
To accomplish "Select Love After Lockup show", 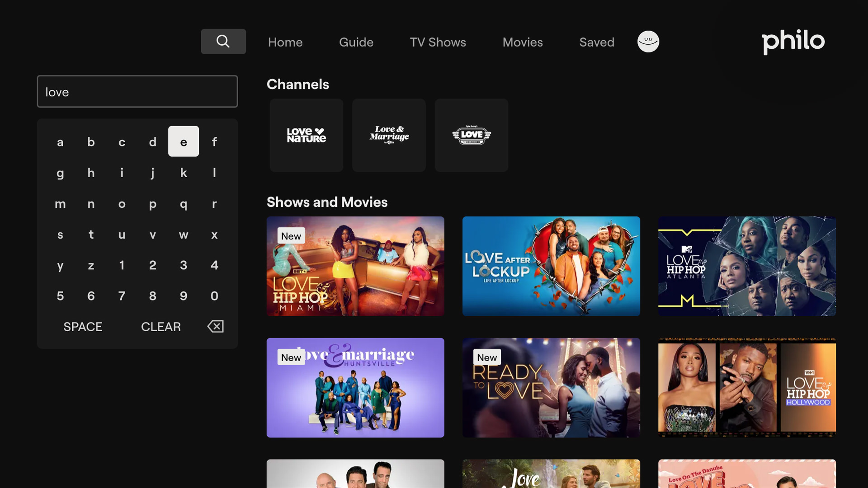I will click(x=551, y=266).
